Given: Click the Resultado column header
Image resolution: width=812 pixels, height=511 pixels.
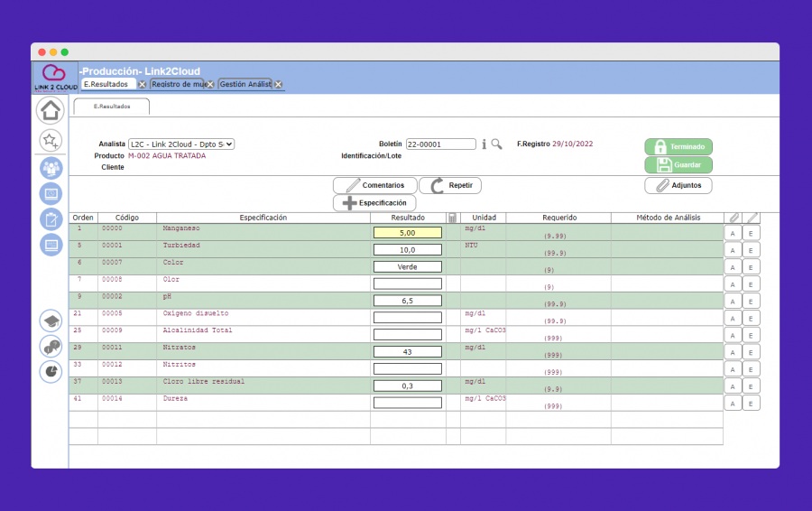Looking at the screenshot, I should pos(408,218).
